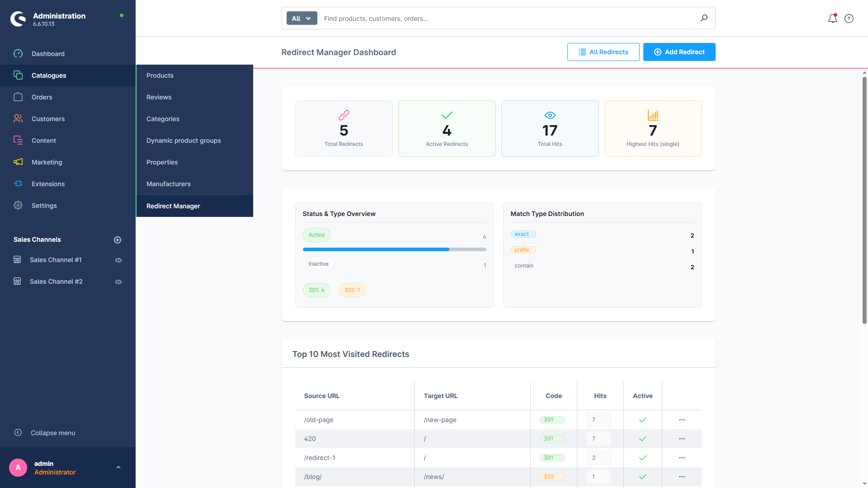Click the Code column header
868x488 pixels.
pyautogui.click(x=553, y=396)
